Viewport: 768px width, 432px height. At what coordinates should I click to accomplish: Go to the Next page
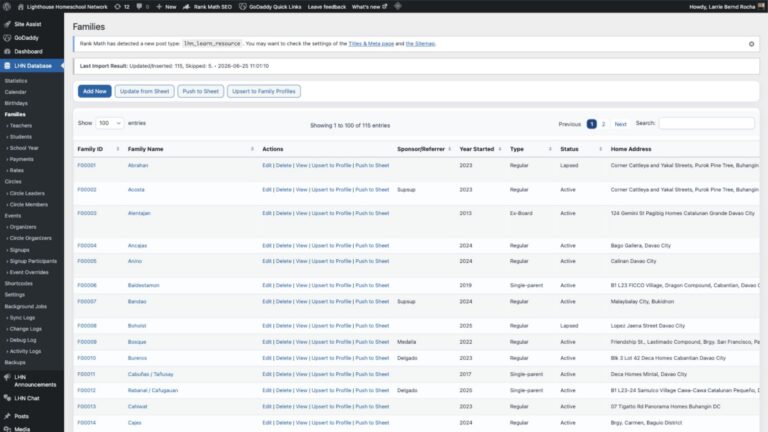point(621,124)
